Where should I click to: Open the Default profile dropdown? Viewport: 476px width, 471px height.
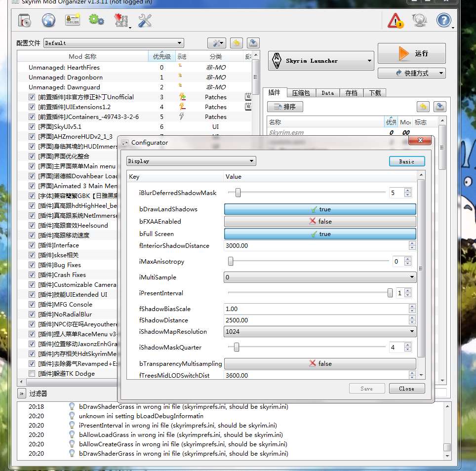(114, 43)
